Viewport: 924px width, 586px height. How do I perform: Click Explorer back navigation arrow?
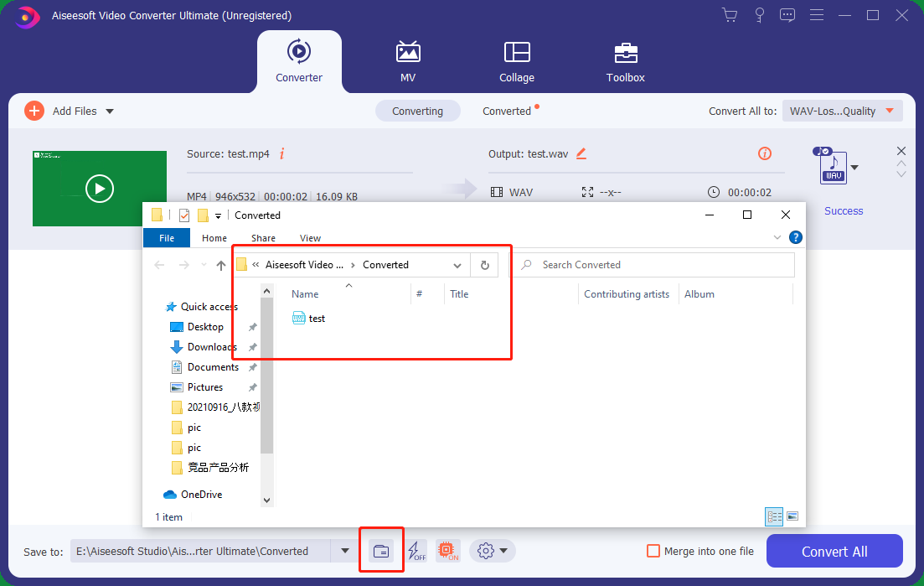[x=159, y=265]
